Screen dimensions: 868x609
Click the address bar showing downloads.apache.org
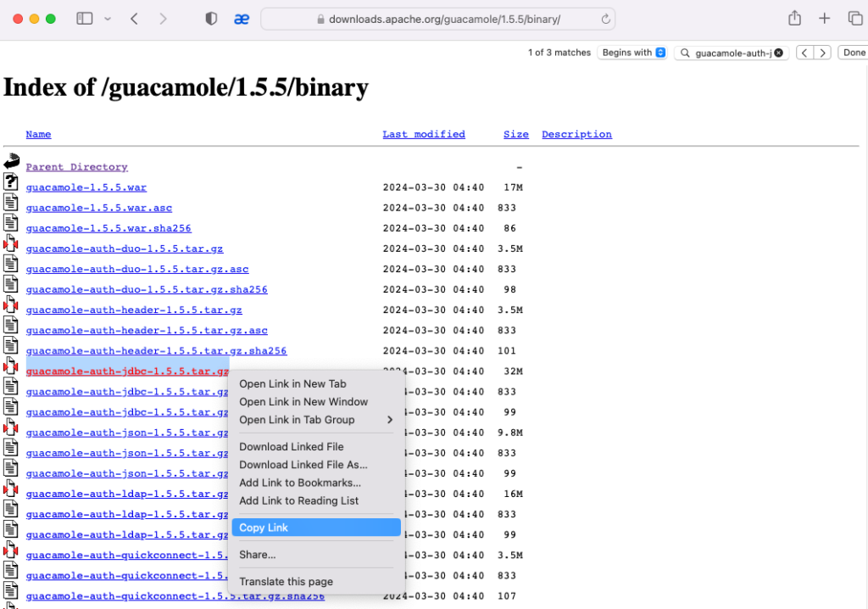click(438, 19)
